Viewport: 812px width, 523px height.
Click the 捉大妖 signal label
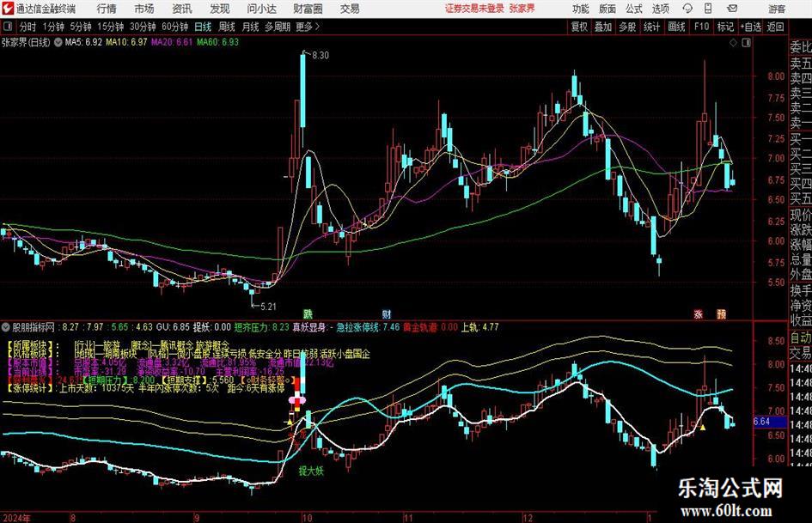click(311, 471)
